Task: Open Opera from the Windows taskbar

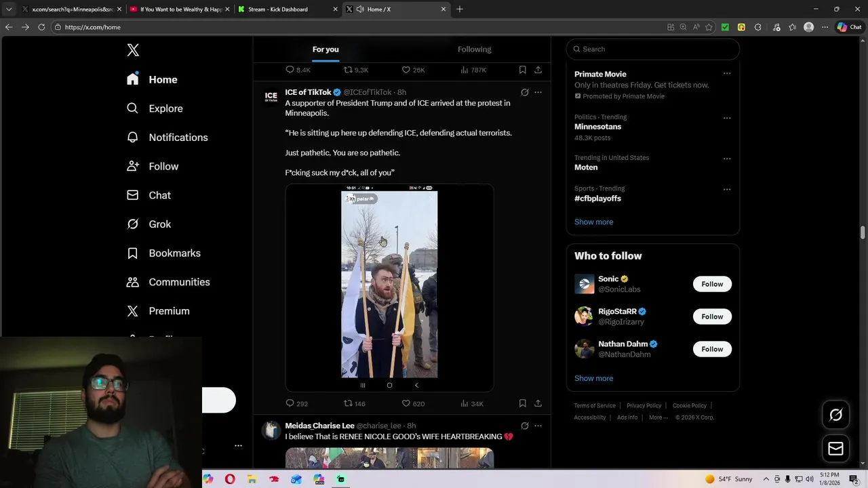Action: click(230, 479)
